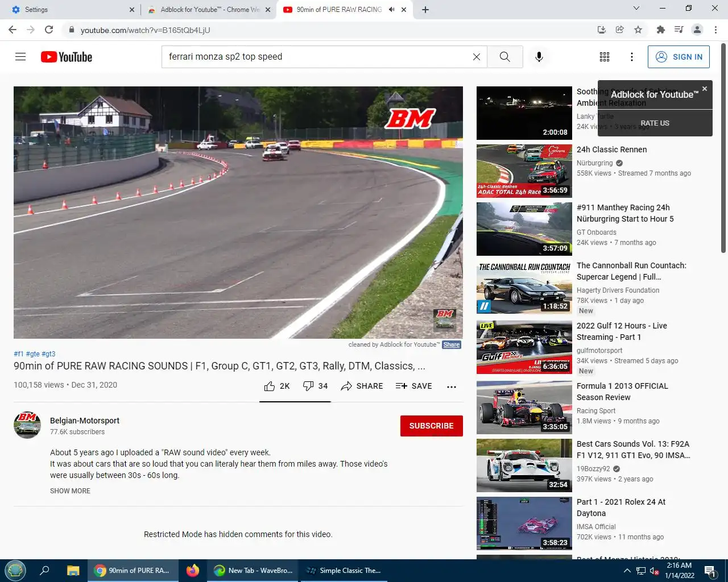Follow the #f1 hashtag
This screenshot has width=728, height=582.
[19, 354]
